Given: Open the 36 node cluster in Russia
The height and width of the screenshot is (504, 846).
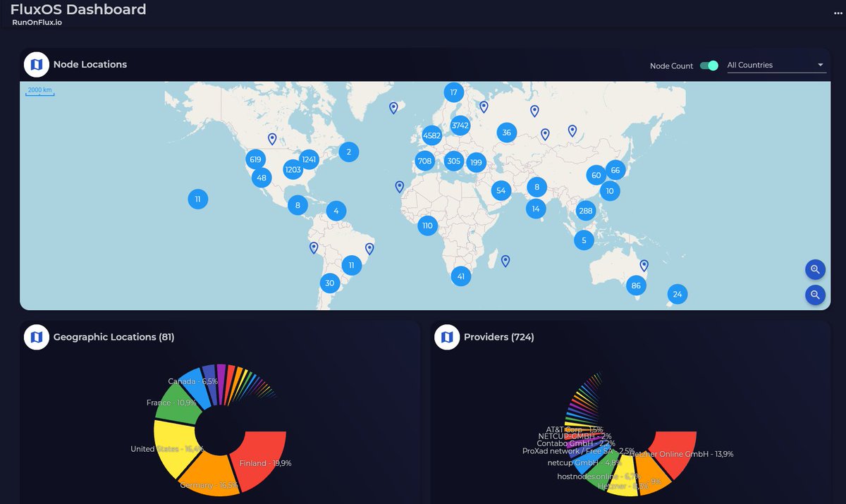Looking at the screenshot, I should [x=506, y=133].
